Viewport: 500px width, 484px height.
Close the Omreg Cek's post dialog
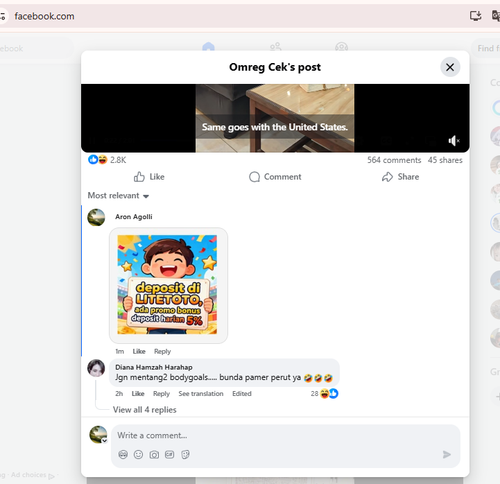pos(450,67)
